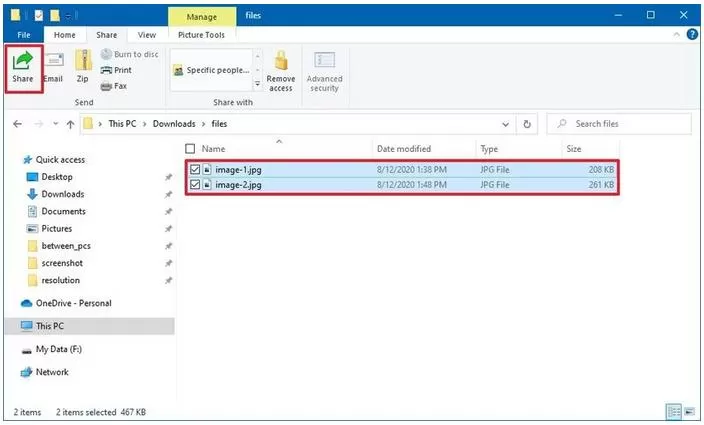Open Documents in the sidebar
This screenshot has height=425, width=704.
point(63,211)
